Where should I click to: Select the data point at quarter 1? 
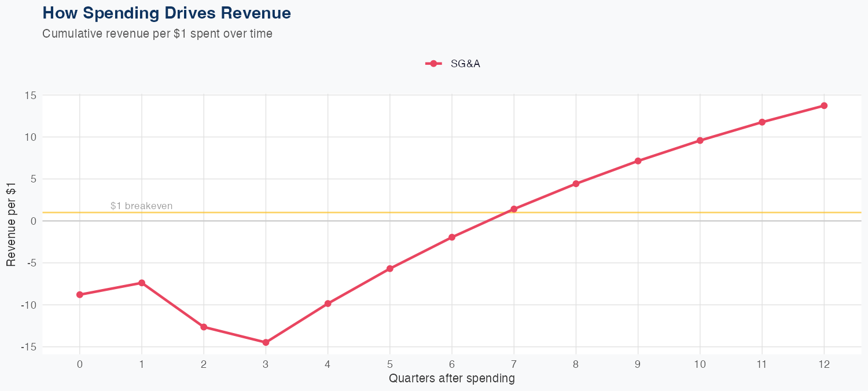[142, 283]
